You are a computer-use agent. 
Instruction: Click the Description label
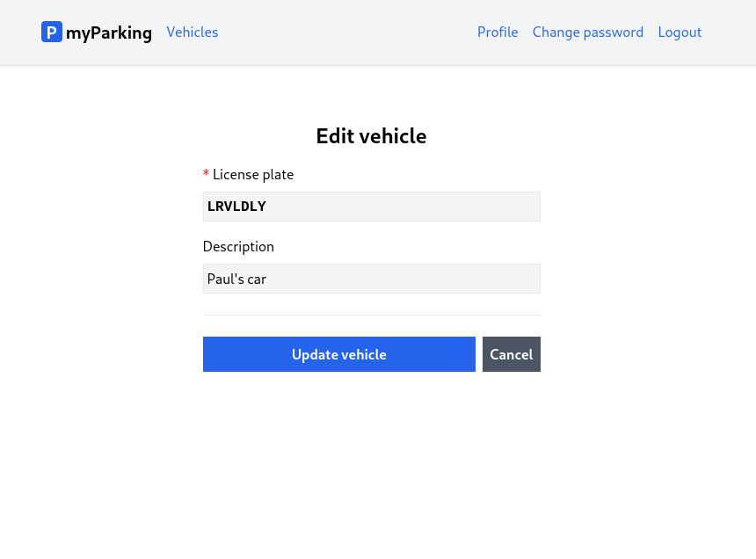point(238,247)
